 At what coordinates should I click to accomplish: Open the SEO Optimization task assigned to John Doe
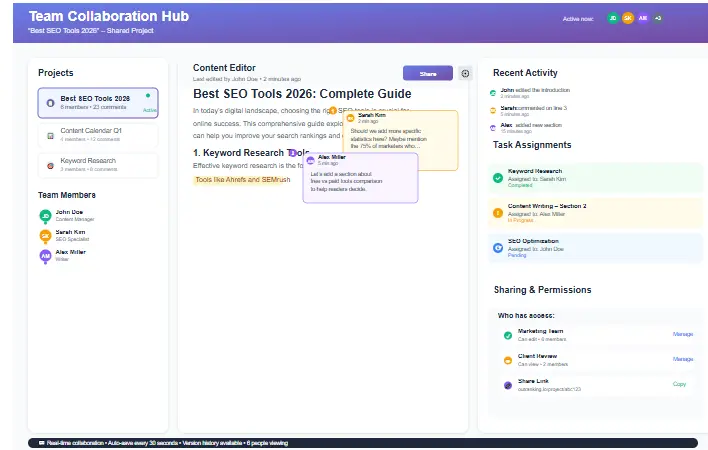[596, 248]
